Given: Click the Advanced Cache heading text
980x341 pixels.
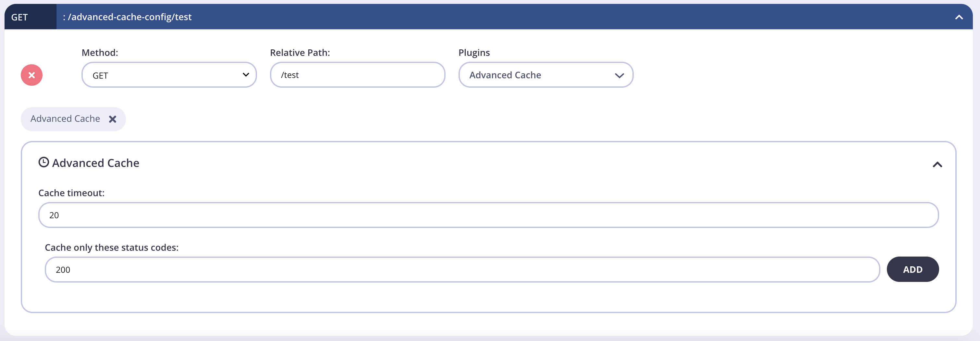Looking at the screenshot, I should 95,163.
